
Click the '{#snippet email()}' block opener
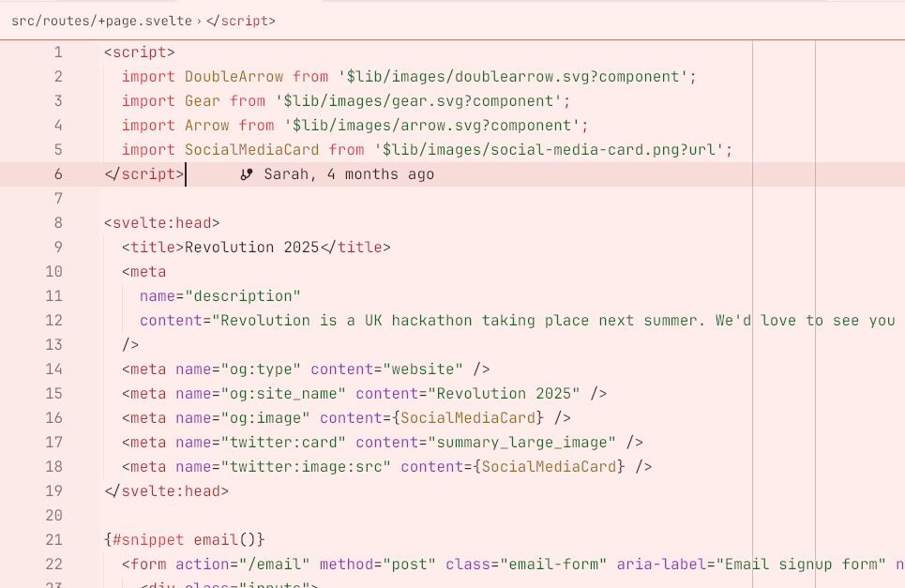pyautogui.click(x=184, y=539)
